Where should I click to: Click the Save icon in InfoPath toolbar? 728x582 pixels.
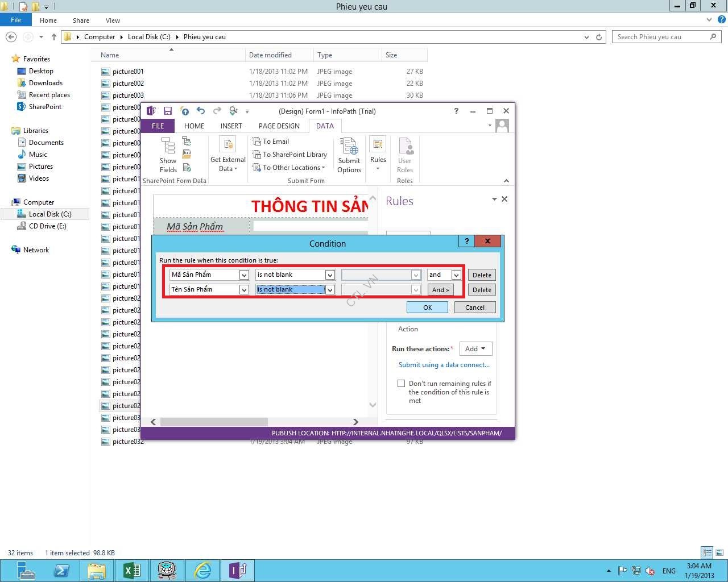pos(168,111)
